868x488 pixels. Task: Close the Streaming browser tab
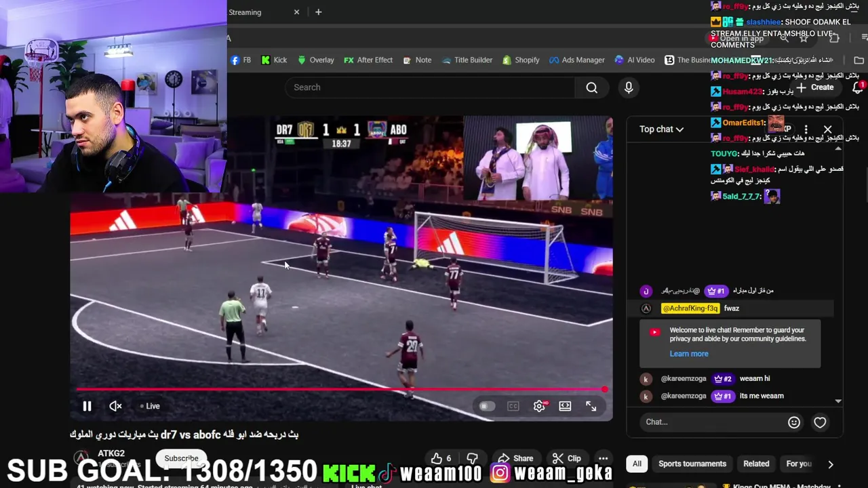(x=296, y=12)
